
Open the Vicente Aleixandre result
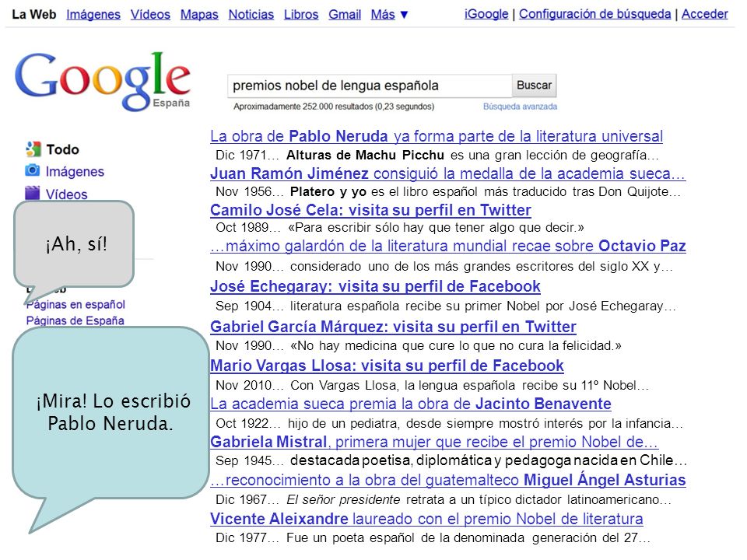point(426,519)
